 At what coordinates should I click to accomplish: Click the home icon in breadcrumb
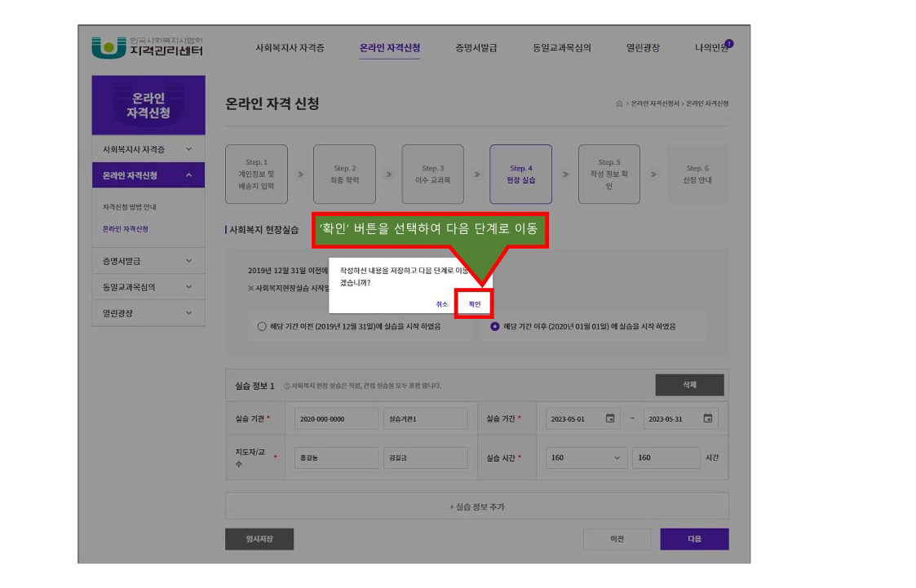click(x=619, y=104)
